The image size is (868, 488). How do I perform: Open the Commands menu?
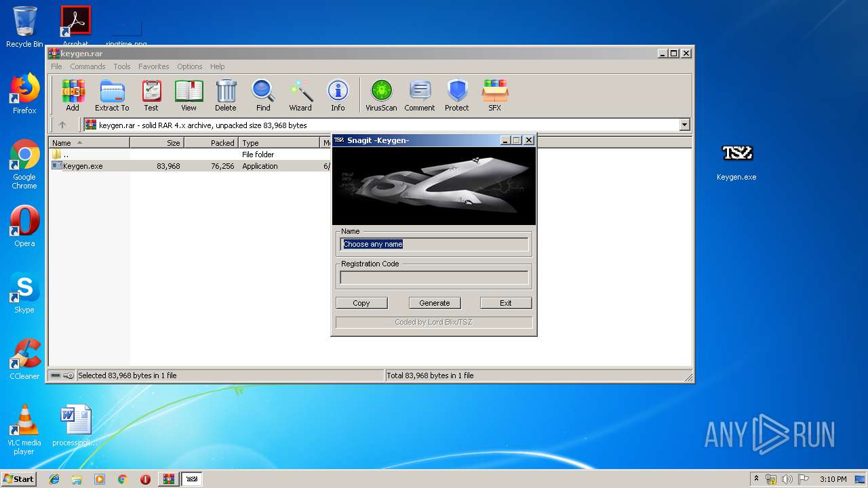(87, 66)
